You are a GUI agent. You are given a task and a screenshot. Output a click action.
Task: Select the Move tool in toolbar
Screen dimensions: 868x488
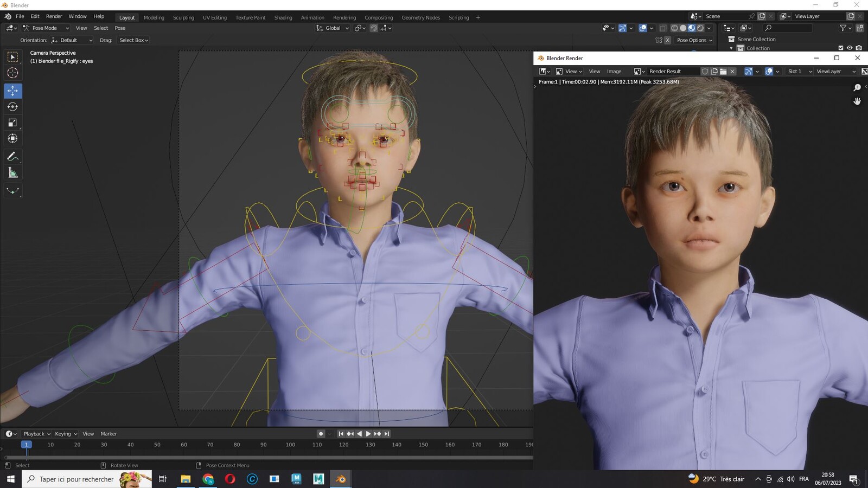[x=13, y=91]
